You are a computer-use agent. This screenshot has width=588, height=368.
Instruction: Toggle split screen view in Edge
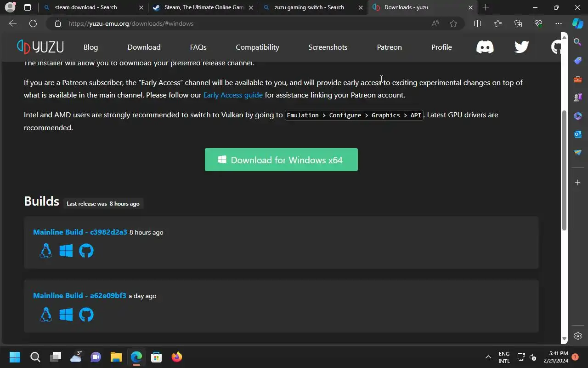(477, 23)
